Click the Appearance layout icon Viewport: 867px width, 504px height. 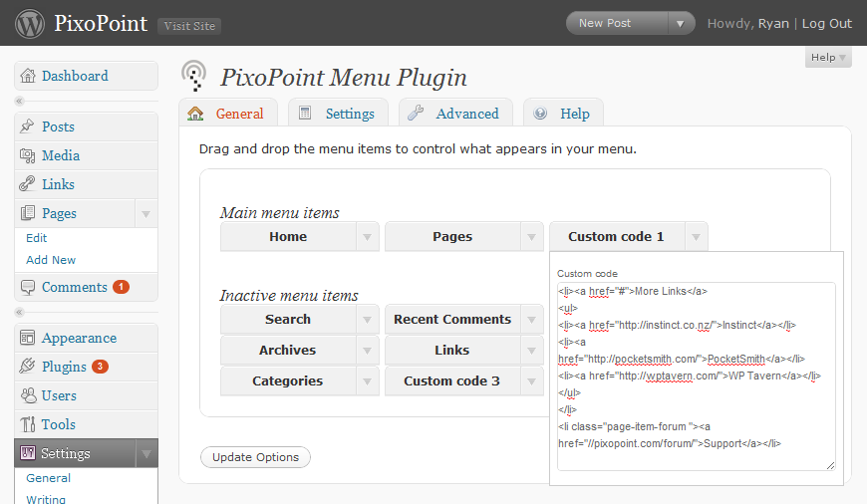[x=27, y=338]
